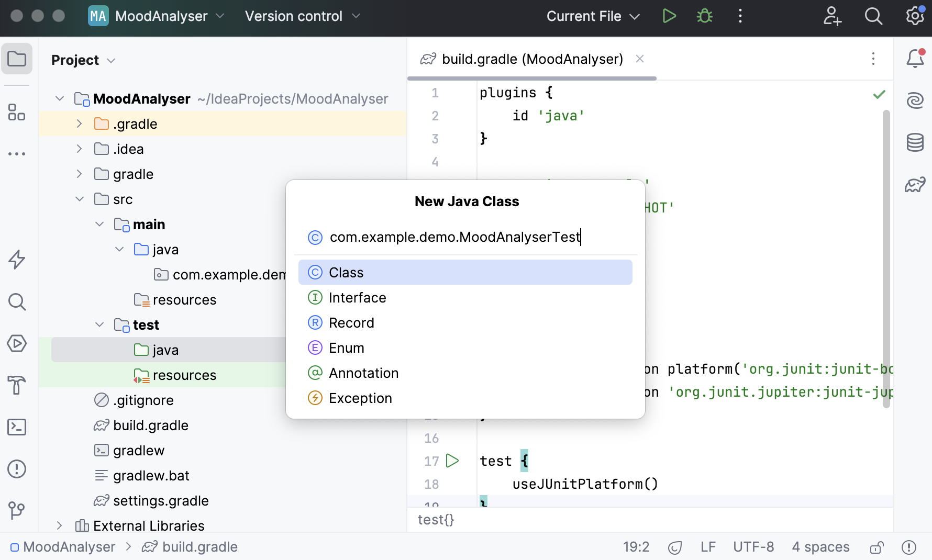Click the Debug bug icon
The height and width of the screenshot is (560, 932).
pos(704,16)
